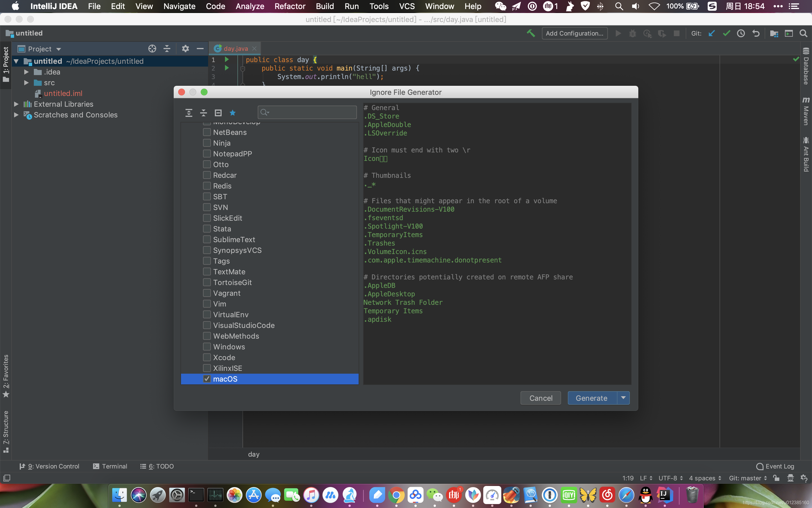Click the Cancel button

coord(540,398)
